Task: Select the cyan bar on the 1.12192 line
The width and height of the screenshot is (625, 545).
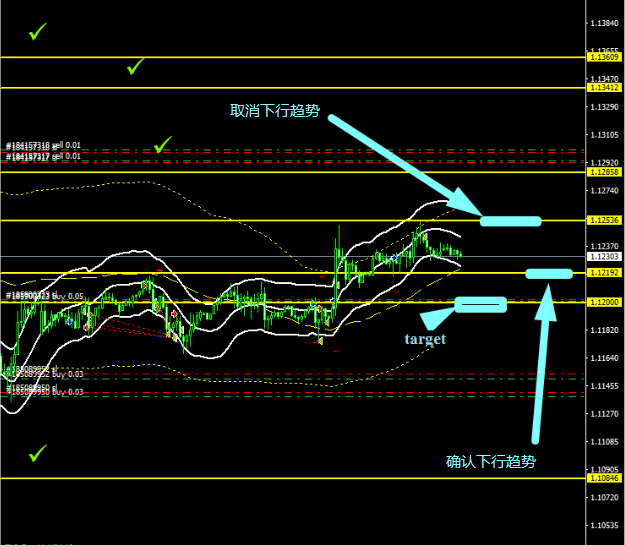Action: click(x=548, y=273)
